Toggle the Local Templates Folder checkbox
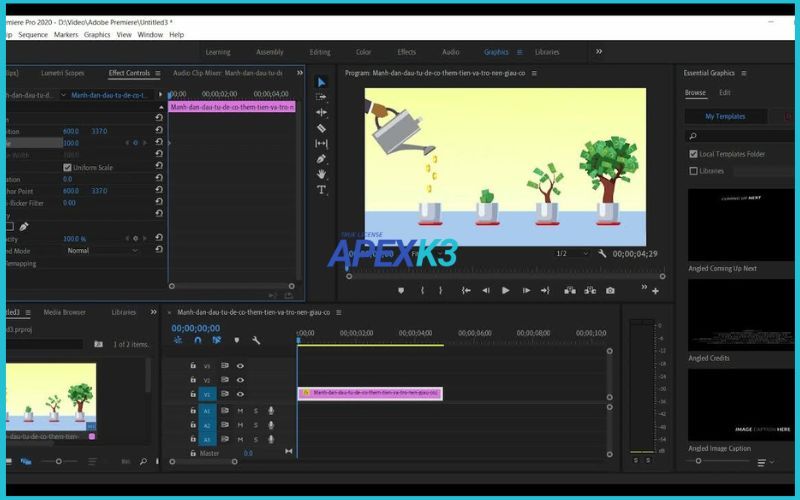Image resolution: width=800 pixels, height=500 pixels. click(693, 154)
